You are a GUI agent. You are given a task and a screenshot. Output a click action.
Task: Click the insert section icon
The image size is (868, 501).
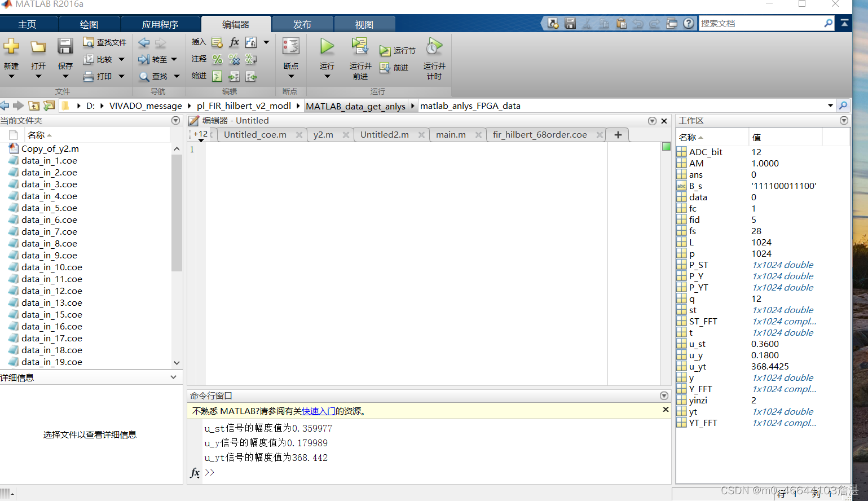pyautogui.click(x=217, y=42)
